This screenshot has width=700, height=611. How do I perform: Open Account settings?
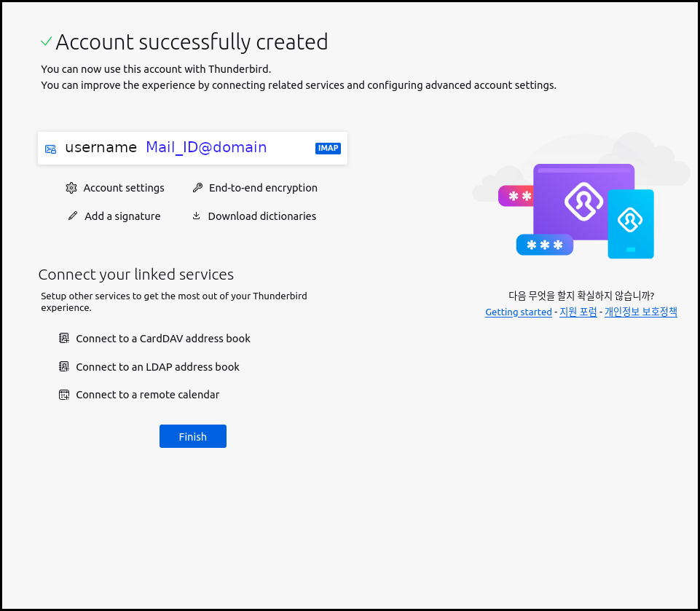[x=115, y=188]
